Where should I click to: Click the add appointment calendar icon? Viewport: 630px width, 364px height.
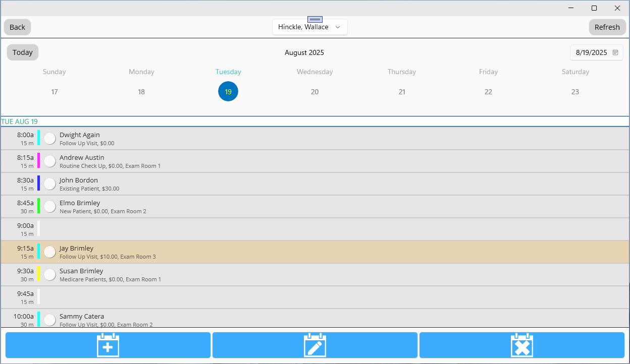click(108, 345)
